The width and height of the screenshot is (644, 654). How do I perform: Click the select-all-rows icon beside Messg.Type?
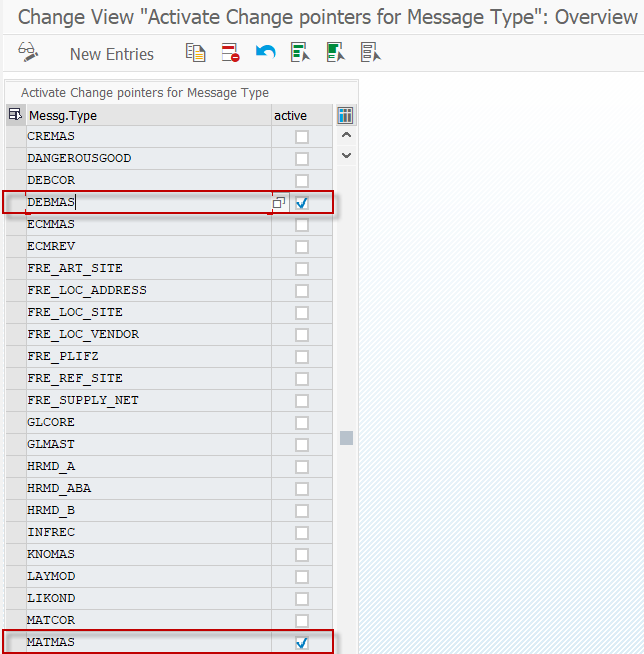pyautogui.click(x=14, y=115)
